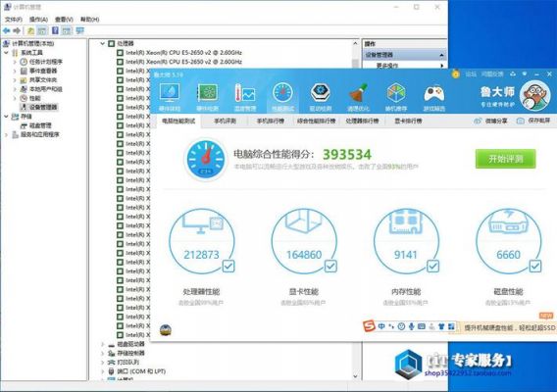Screen dimensions: 557x392
Task: Click the Sogou S input method logo
Action: coord(369,326)
